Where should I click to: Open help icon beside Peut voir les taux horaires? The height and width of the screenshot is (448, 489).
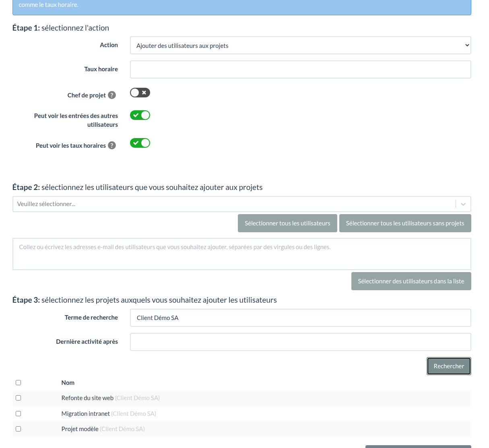pos(112,145)
